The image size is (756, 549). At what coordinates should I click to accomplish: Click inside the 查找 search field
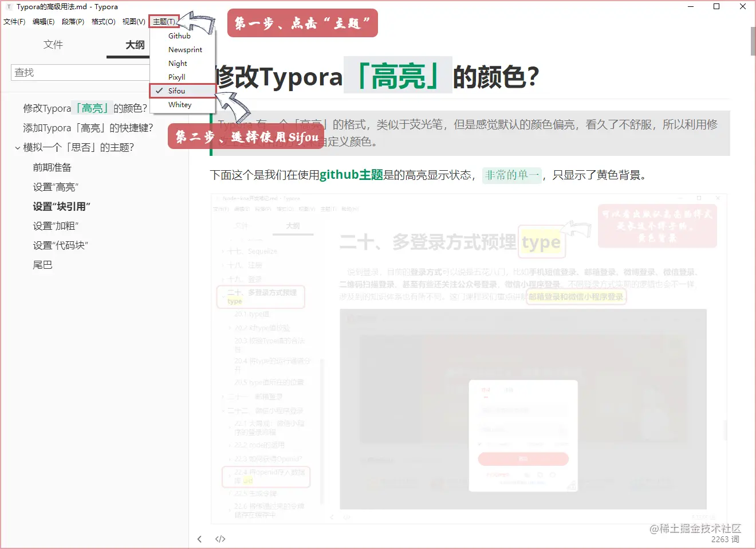tap(80, 72)
